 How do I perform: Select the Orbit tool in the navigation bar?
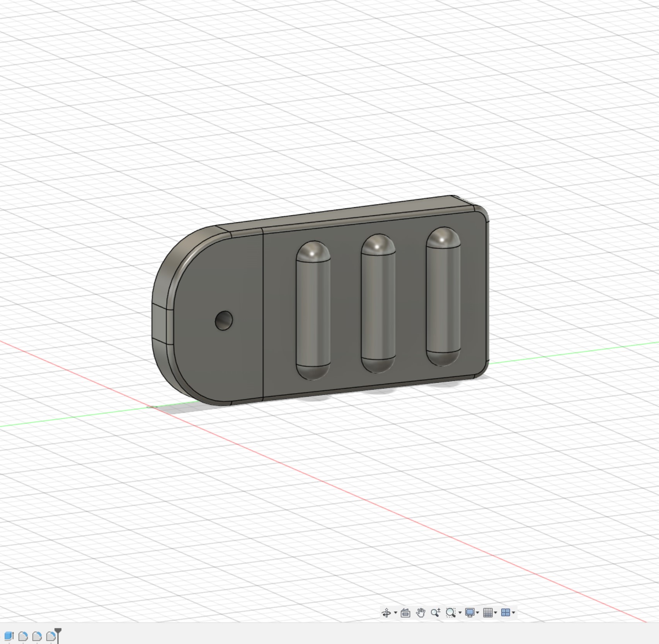click(x=386, y=613)
